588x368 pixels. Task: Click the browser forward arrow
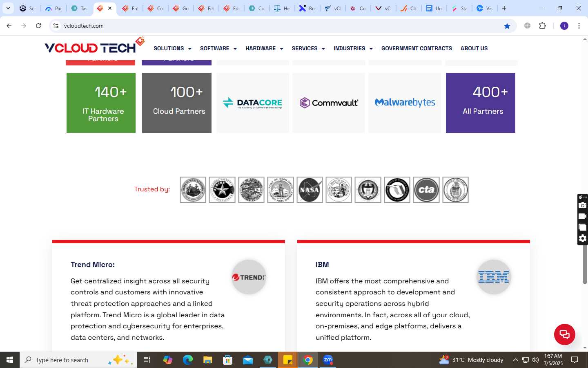click(24, 26)
